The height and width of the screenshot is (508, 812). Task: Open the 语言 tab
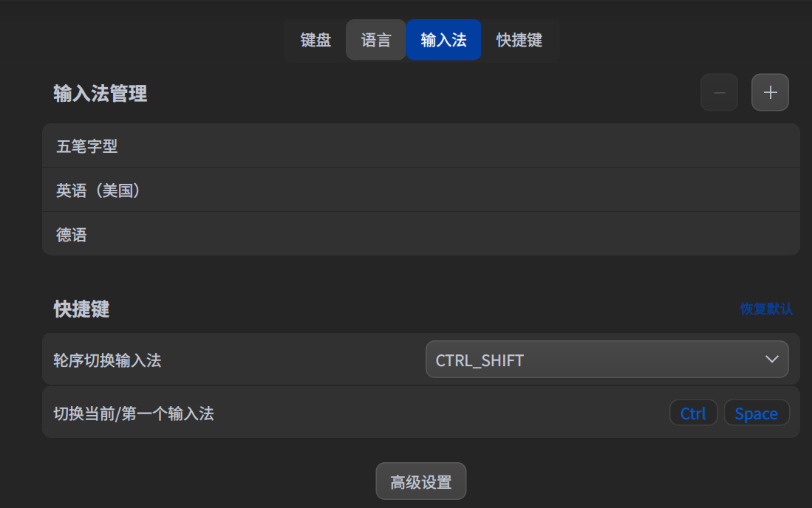[376, 40]
